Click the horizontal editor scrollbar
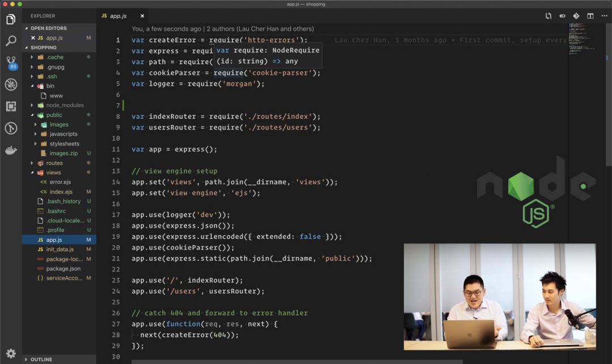This screenshot has height=364, width=612. 296,362
